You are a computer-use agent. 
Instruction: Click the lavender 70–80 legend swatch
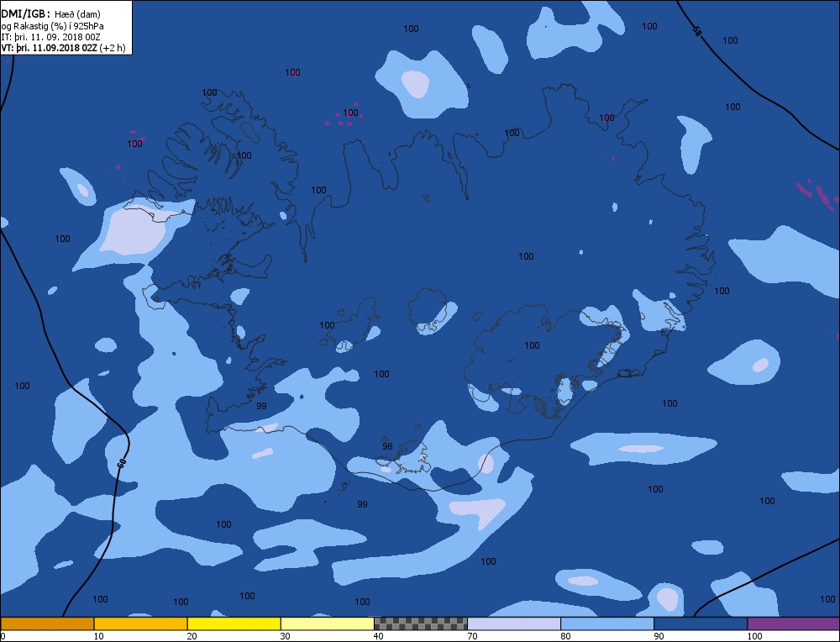pyautogui.click(x=514, y=624)
